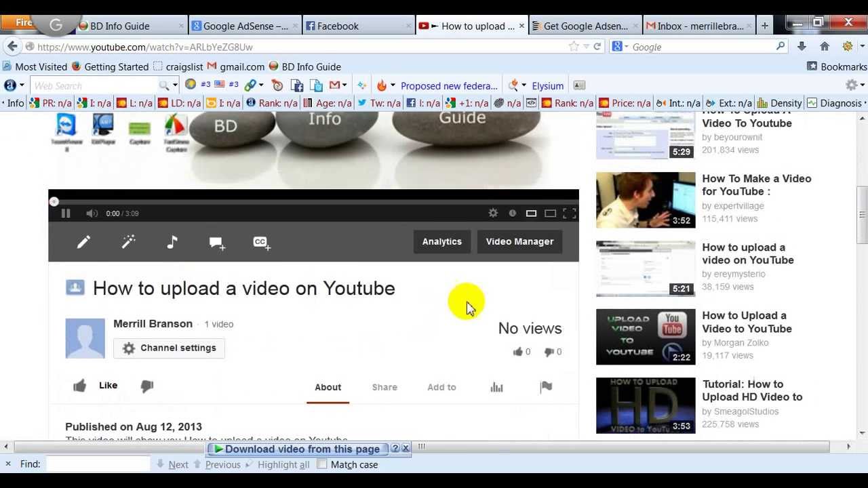
Task: Switch to the Inbox Gmail browser tab
Action: tap(698, 26)
